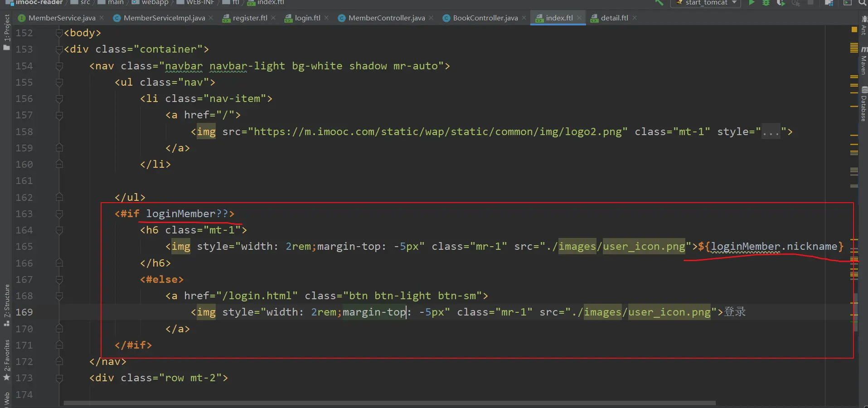The width and height of the screenshot is (868, 408).
Task: Collapse the nav block at line 154
Action: coord(59,66)
